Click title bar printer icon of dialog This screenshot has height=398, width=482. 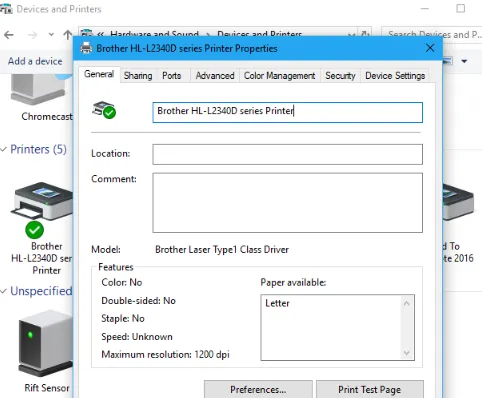86,48
